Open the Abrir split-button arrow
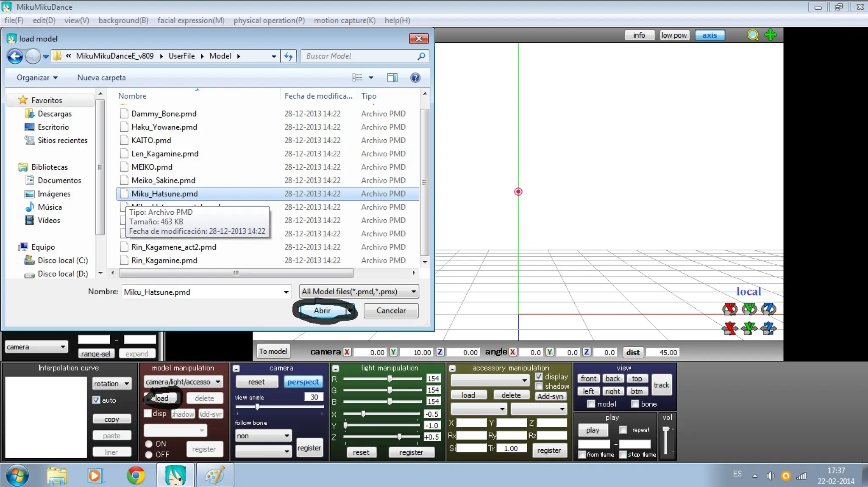This screenshot has height=487, width=868. point(350,311)
